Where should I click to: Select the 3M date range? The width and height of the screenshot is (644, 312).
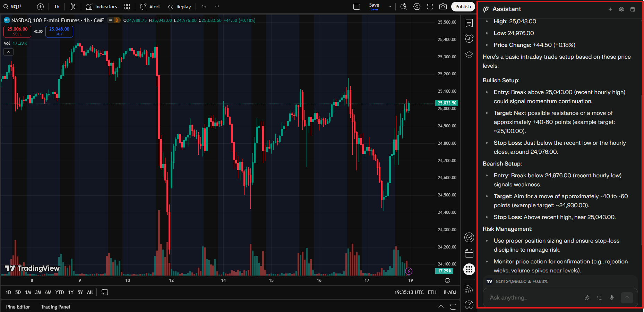(38, 292)
